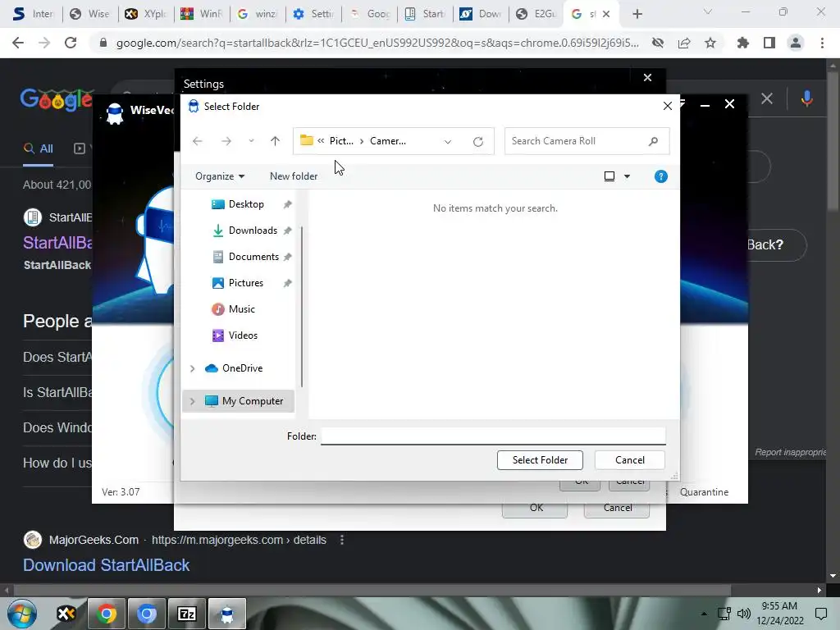Go back in Chrome browser

point(18,43)
